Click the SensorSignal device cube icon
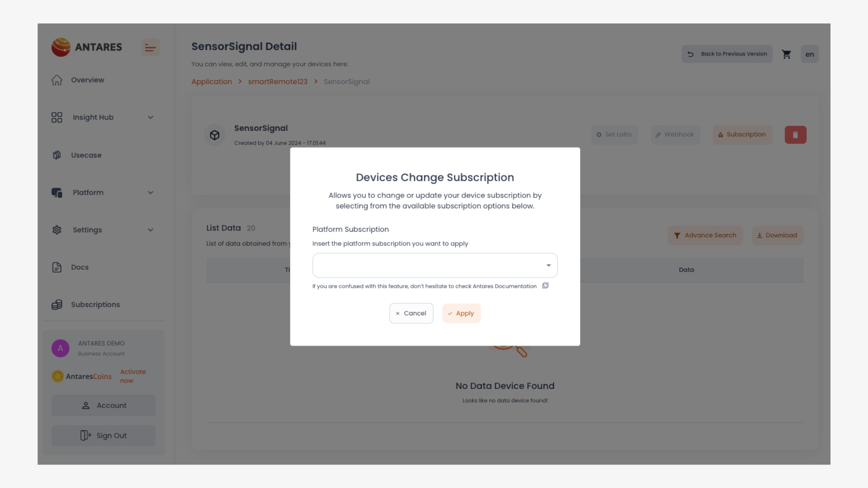 [x=215, y=135]
